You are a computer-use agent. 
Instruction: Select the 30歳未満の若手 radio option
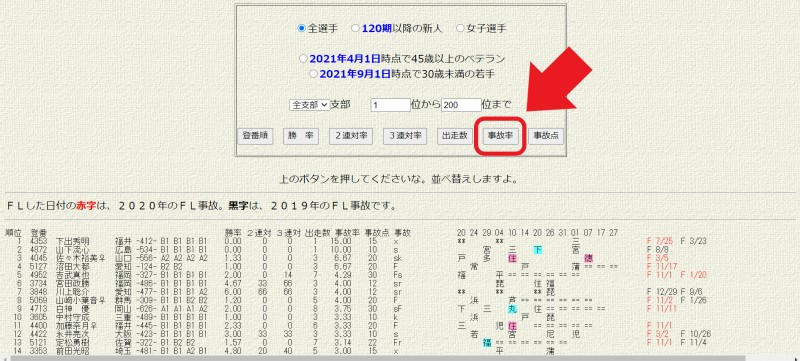(313, 74)
